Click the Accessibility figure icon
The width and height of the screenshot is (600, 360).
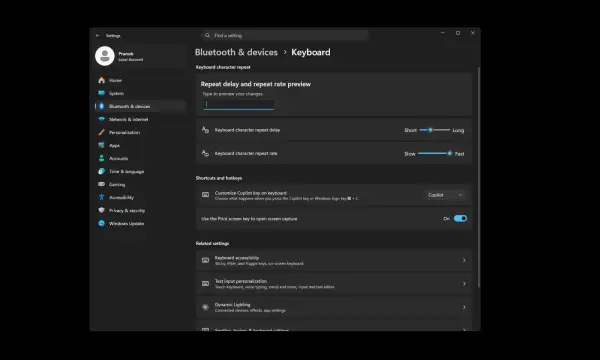(101, 197)
